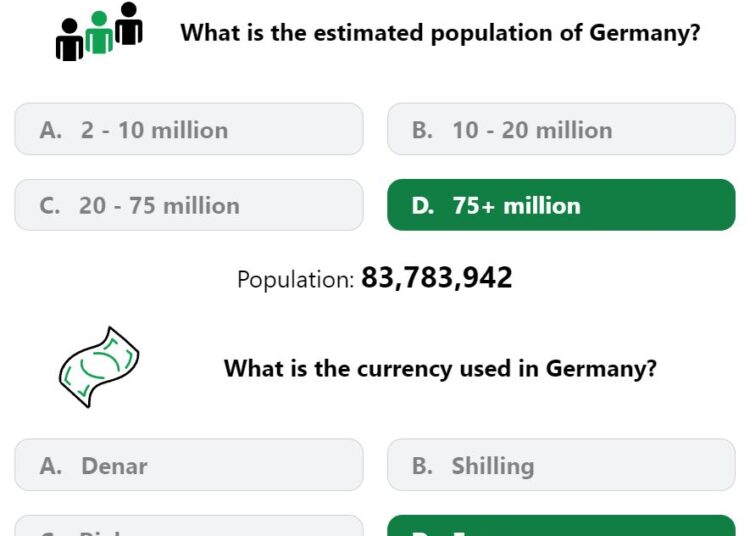750x536 pixels.
Task: Click the 'A.' letter beside Denar
Action: (x=51, y=466)
